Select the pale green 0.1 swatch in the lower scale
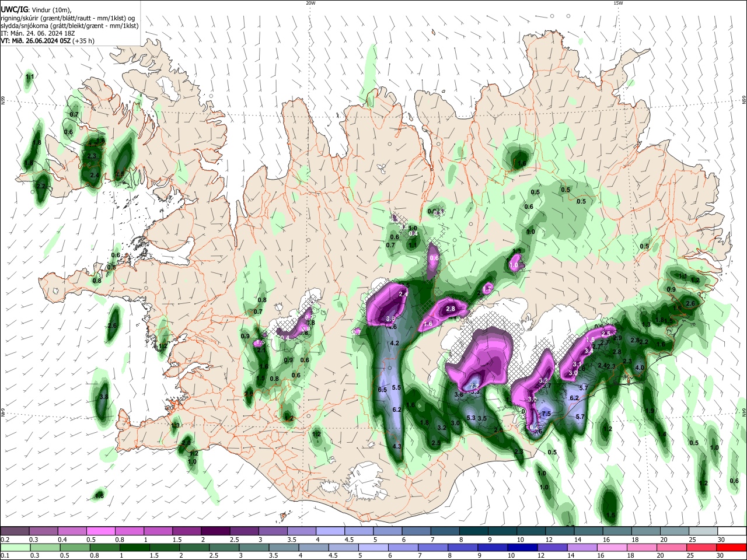The width and height of the screenshot is (747, 560). pos(15,547)
